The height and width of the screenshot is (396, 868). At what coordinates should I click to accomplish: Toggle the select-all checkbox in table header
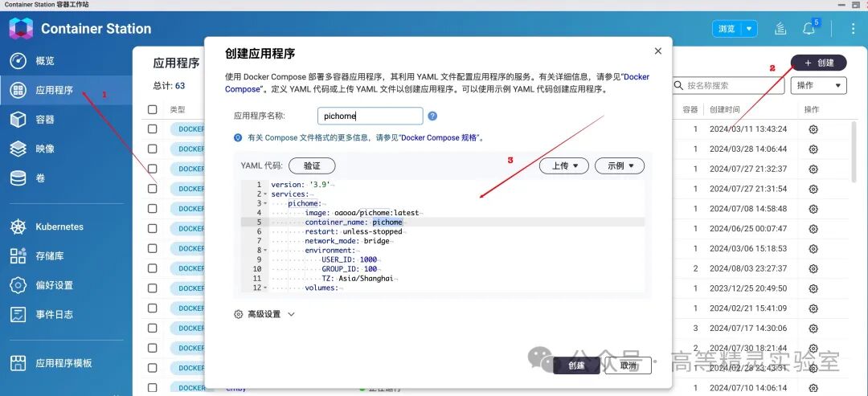(153, 109)
